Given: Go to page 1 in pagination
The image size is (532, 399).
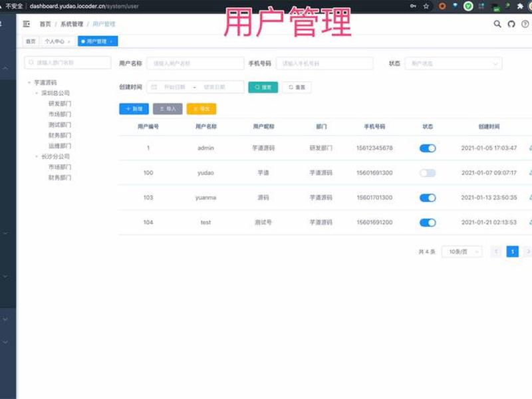Looking at the screenshot, I should click(x=512, y=251).
